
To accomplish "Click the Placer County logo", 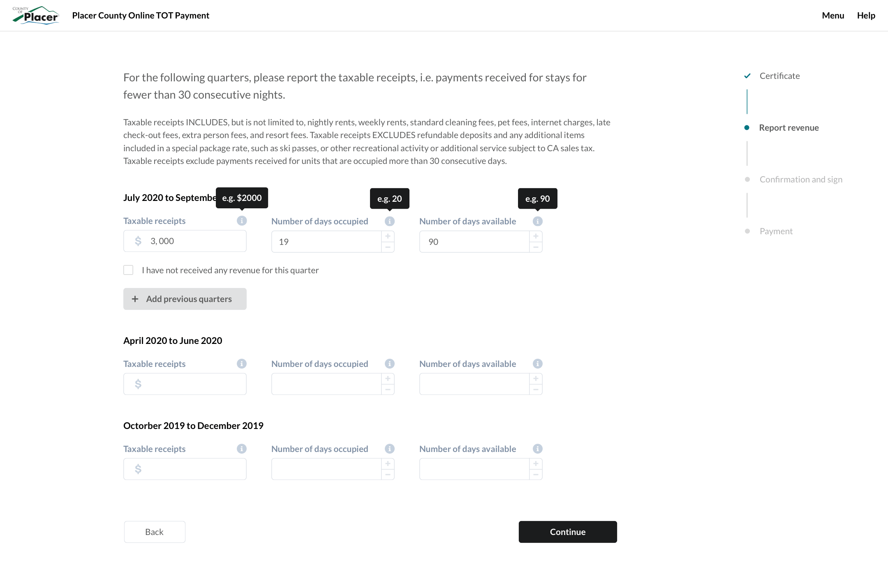I will click(x=35, y=15).
